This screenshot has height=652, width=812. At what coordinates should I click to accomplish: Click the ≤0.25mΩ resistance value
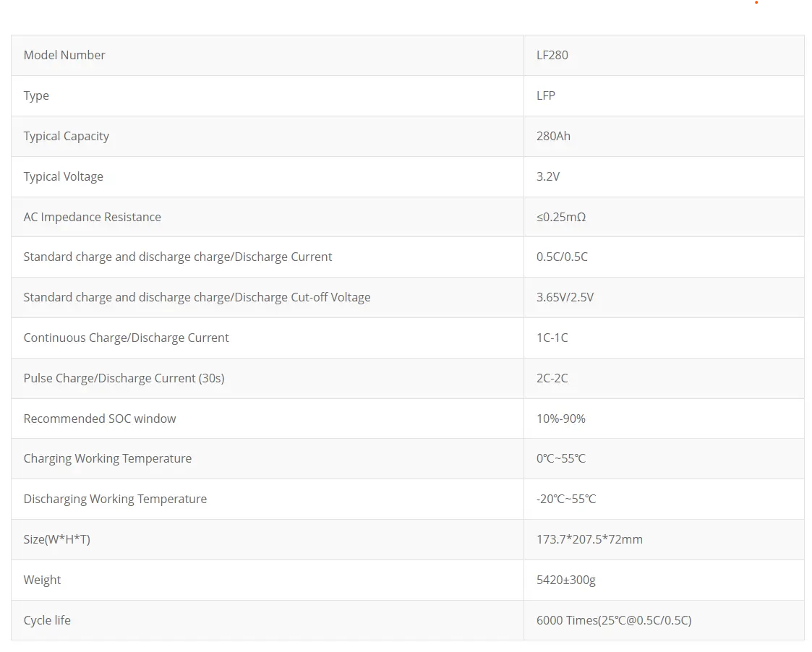click(x=561, y=217)
